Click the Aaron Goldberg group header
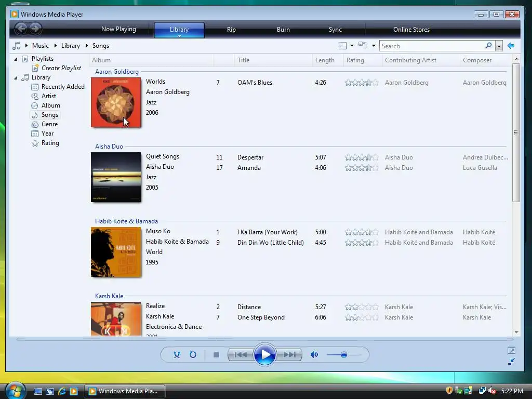 pos(117,72)
